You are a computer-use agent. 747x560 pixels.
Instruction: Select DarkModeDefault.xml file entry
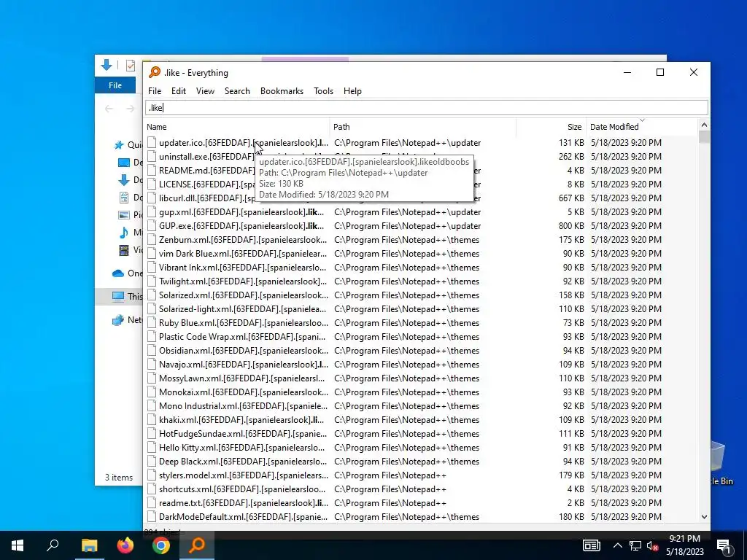(x=243, y=517)
